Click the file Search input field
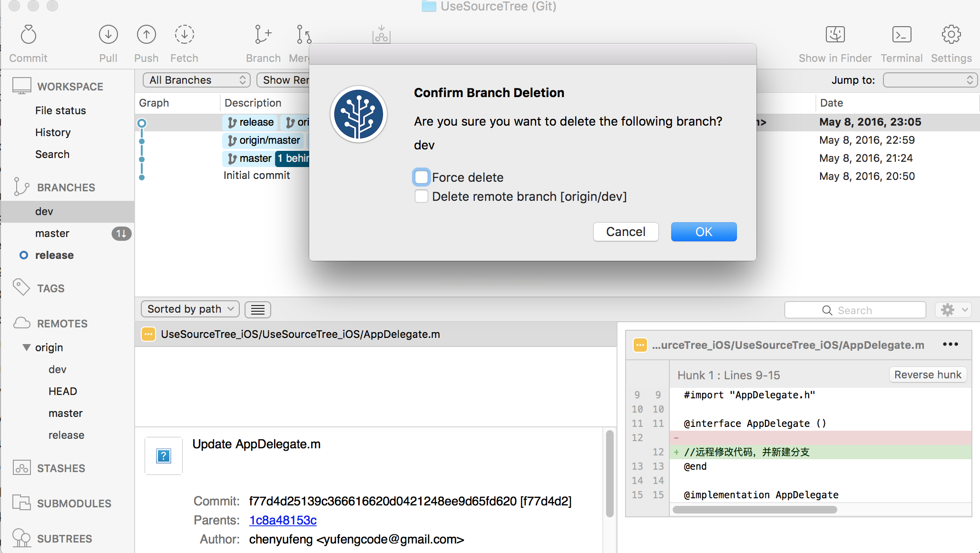Viewport: 980px width, 553px height. coord(855,310)
